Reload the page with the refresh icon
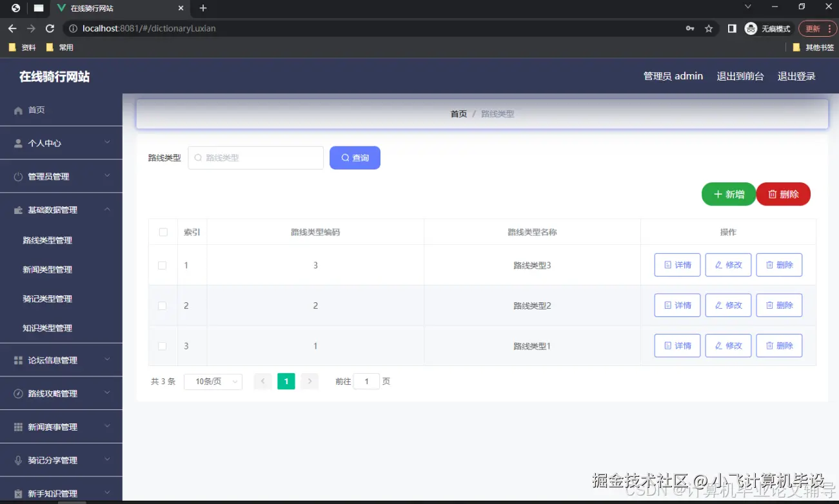 click(50, 28)
